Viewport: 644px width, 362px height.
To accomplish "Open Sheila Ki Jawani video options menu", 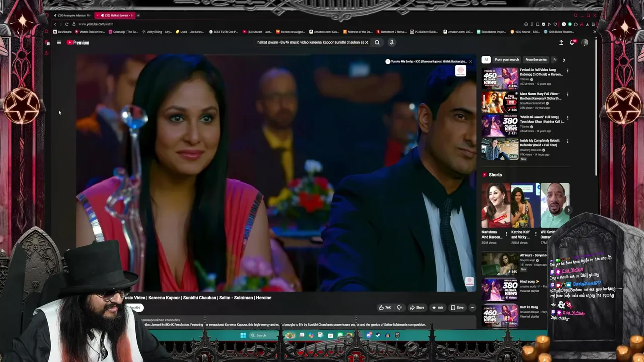I will [568, 118].
